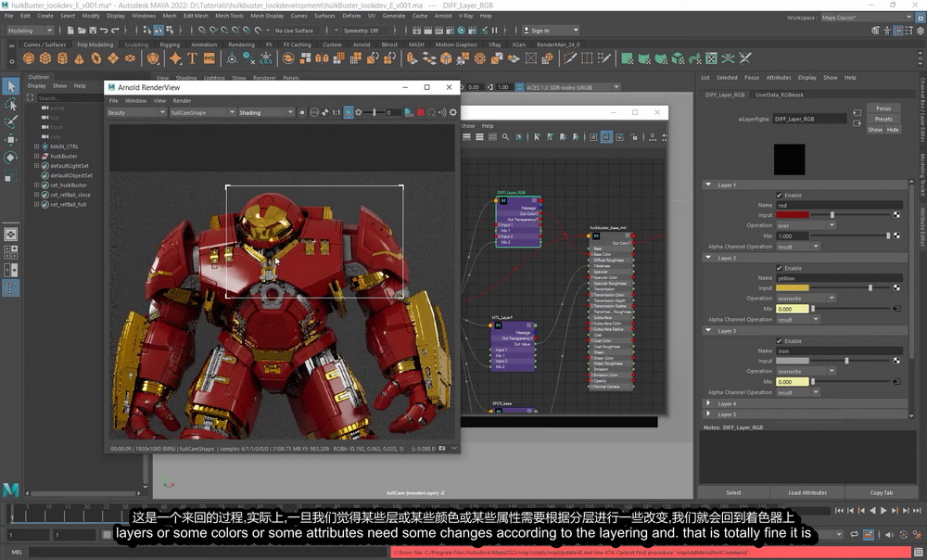The image size is (927, 560).
Task: Click the yellow Input color swatch
Action: 793,287
